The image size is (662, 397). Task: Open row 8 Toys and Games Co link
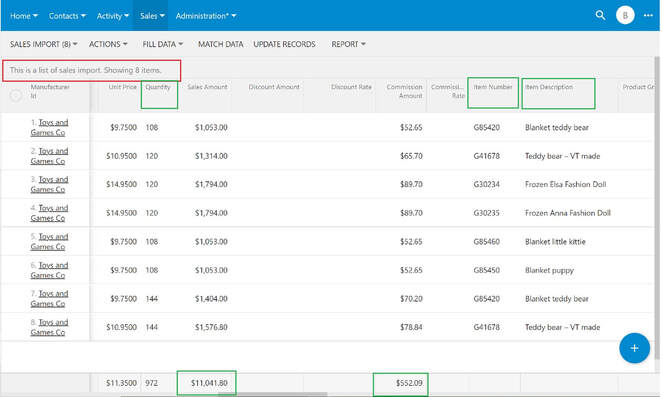[49, 327]
